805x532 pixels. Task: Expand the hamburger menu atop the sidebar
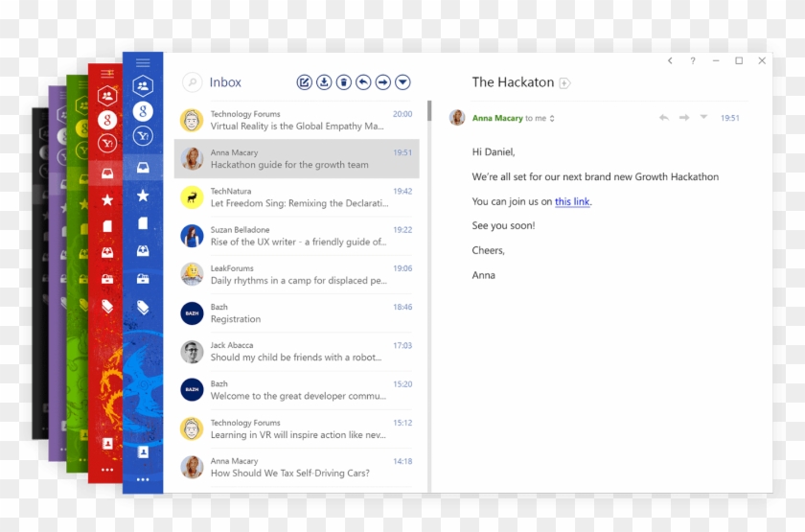click(143, 62)
